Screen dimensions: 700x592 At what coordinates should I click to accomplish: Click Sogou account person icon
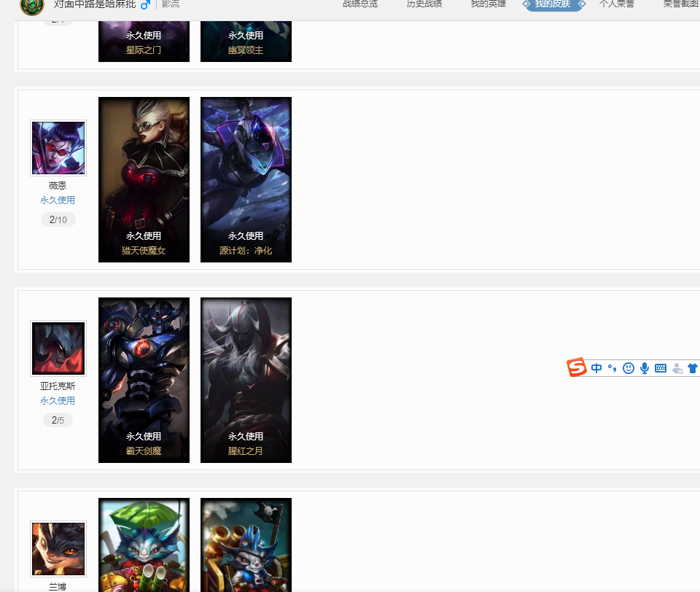coord(677,368)
